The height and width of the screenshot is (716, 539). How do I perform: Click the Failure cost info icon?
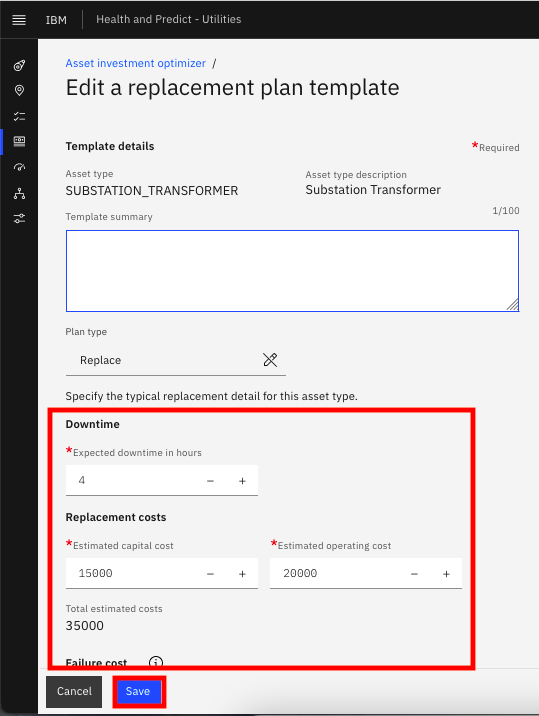point(156,662)
